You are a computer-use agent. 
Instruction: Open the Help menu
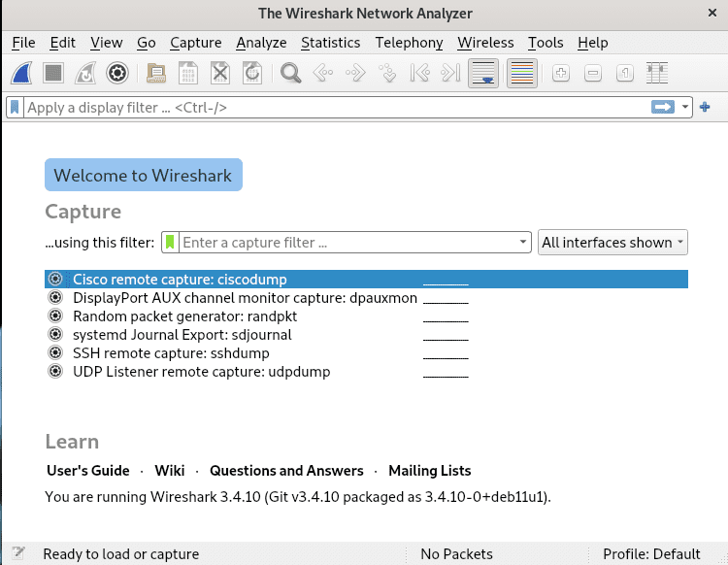click(593, 43)
